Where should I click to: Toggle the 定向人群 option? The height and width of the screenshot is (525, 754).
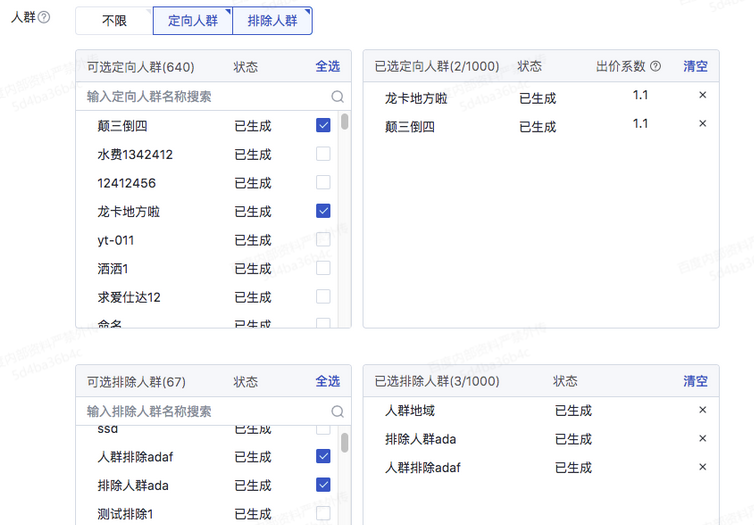pos(193,21)
